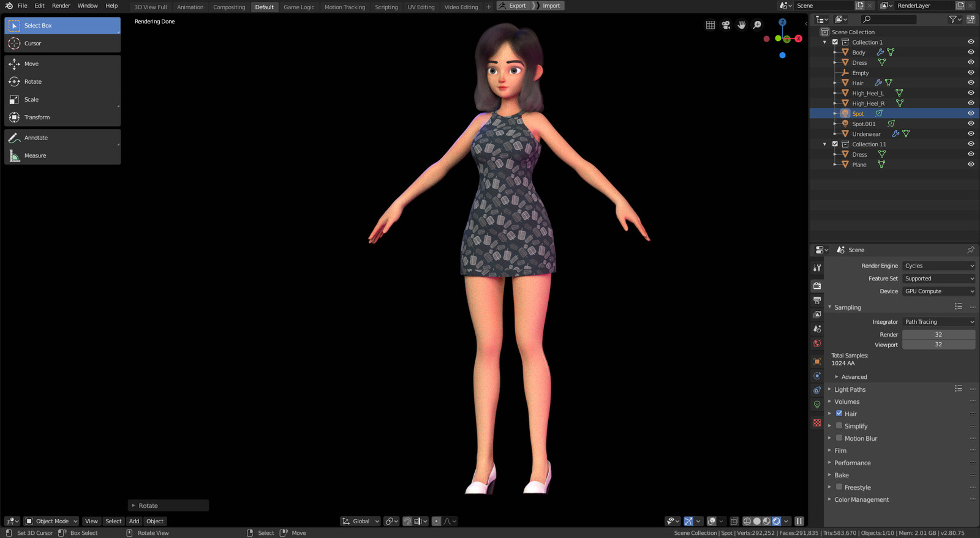
Task: Switch to rendered viewport shading
Action: [x=777, y=521]
